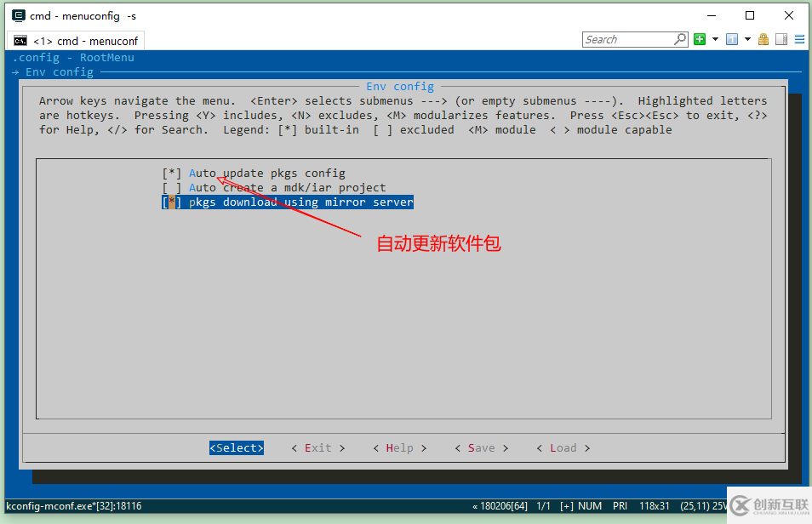Viewport: 812px width, 524px height.
Task: Click the '1/1' console count in status bar
Action: tap(543, 506)
